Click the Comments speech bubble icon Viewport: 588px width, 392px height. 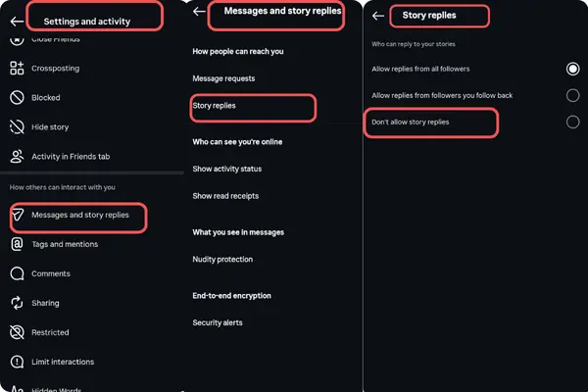(x=17, y=273)
